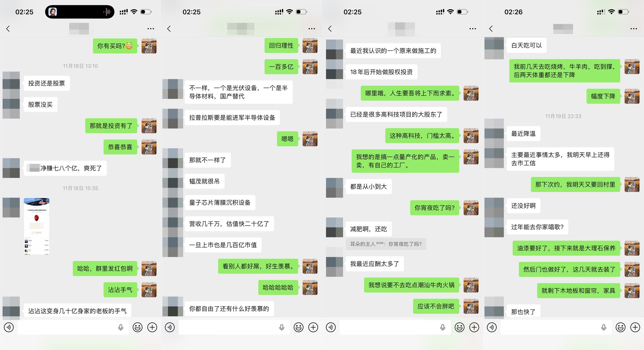The image size is (644, 350).
Task: Tap the voice input icon in first chat
Action: pyautogui.click(x=9, y=327)
